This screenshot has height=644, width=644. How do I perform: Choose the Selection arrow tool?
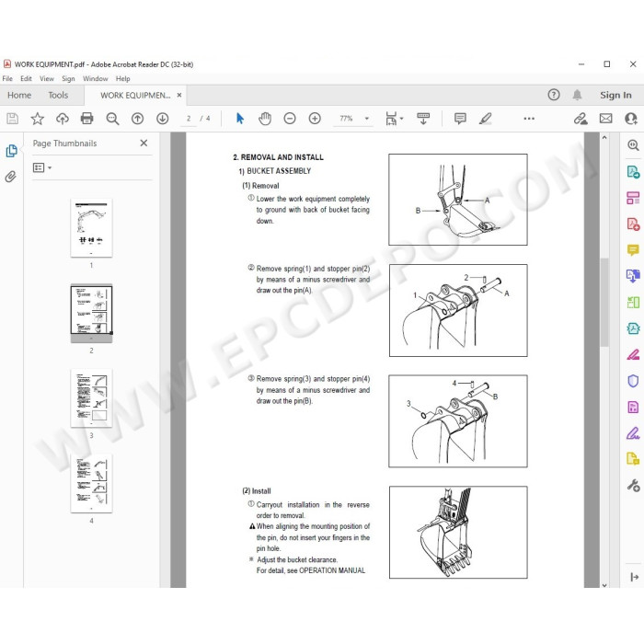tap(240, 119)
